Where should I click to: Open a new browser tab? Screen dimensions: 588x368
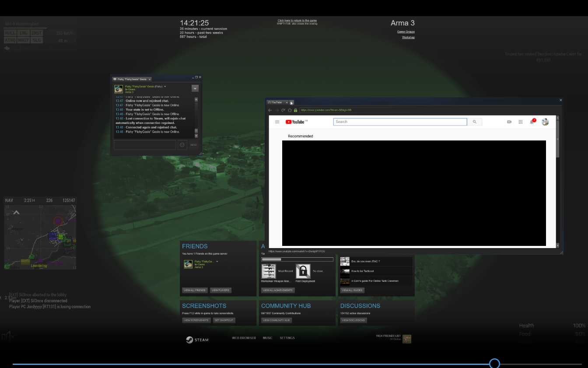coord(292,102)
